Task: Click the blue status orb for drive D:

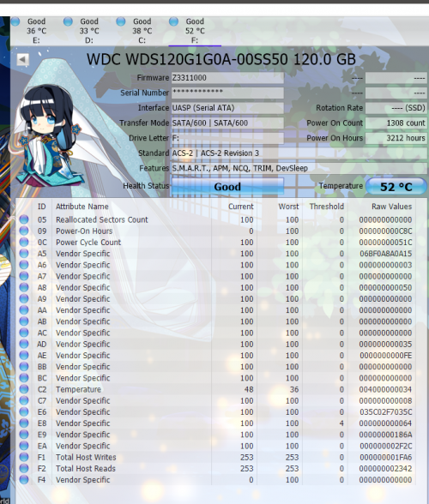Action: click(68, 21)
